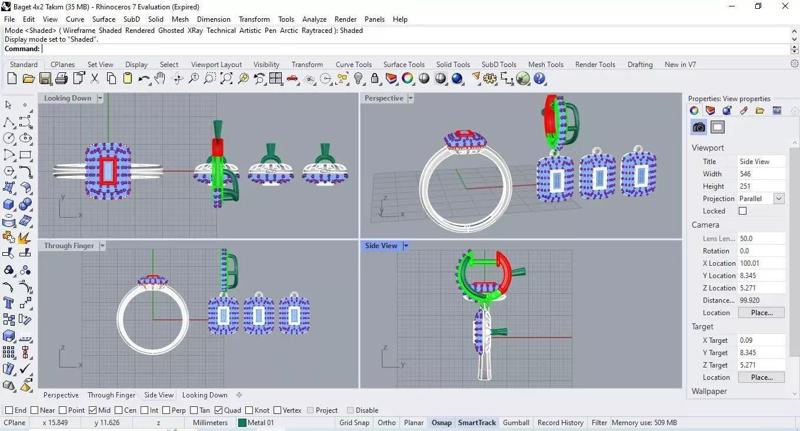Uncheck the Mid osnap checkbox
800x431 pixels.
click(92, 410)
